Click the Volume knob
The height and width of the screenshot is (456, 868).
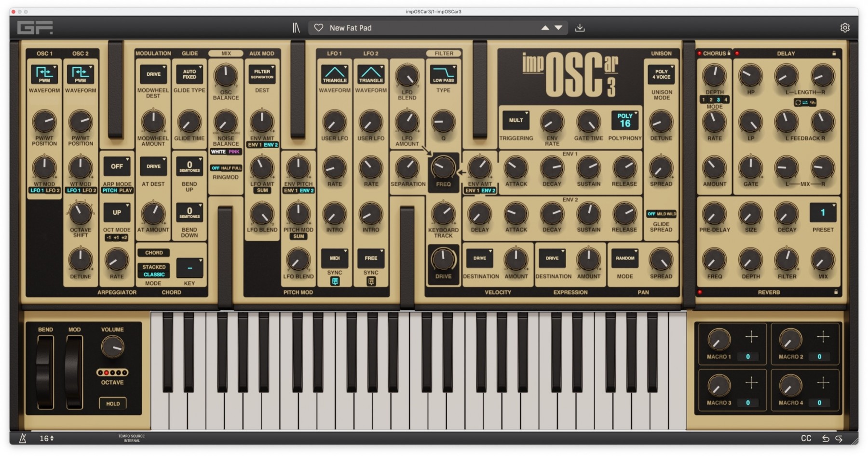pyautogui.click(x=112, y=347)
